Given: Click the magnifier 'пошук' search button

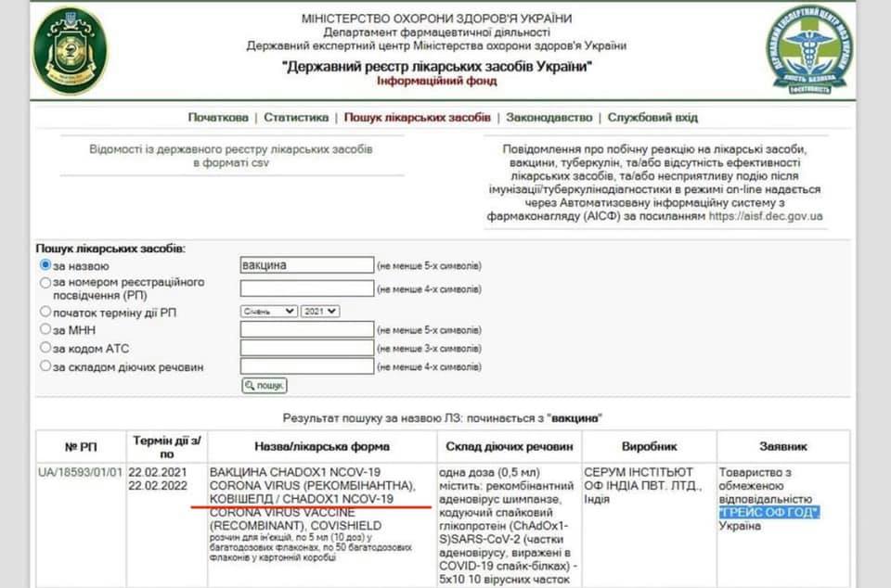Looking at the screenshot, I should 265,386.
